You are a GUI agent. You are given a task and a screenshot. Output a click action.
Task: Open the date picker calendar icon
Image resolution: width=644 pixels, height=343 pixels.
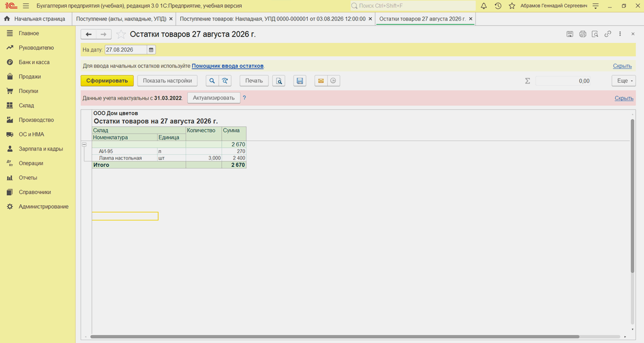pos(151,50)
